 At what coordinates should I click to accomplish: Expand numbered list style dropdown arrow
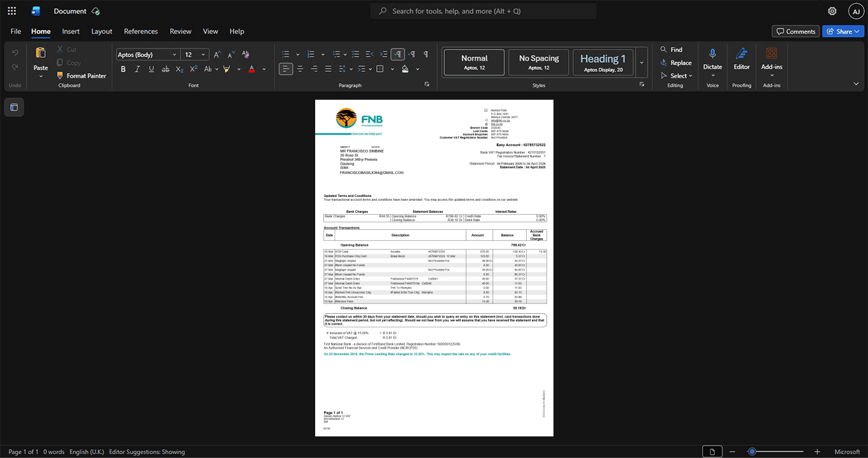323,55
